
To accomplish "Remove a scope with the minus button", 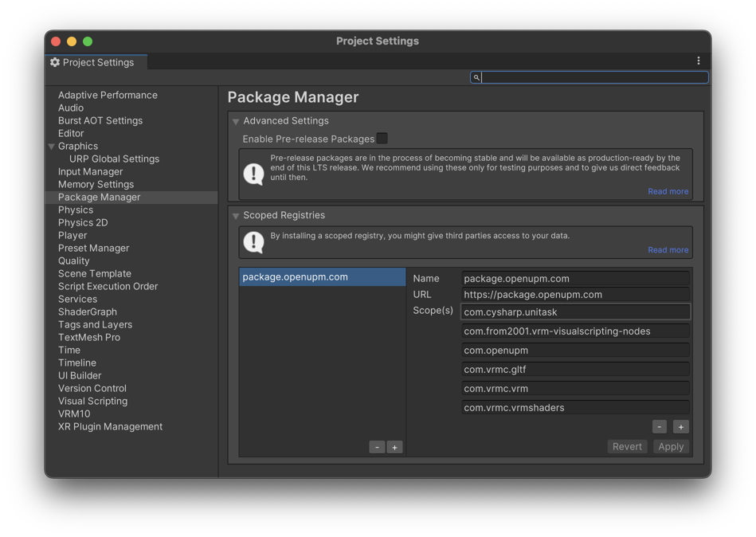I will [x=659, y=426].
